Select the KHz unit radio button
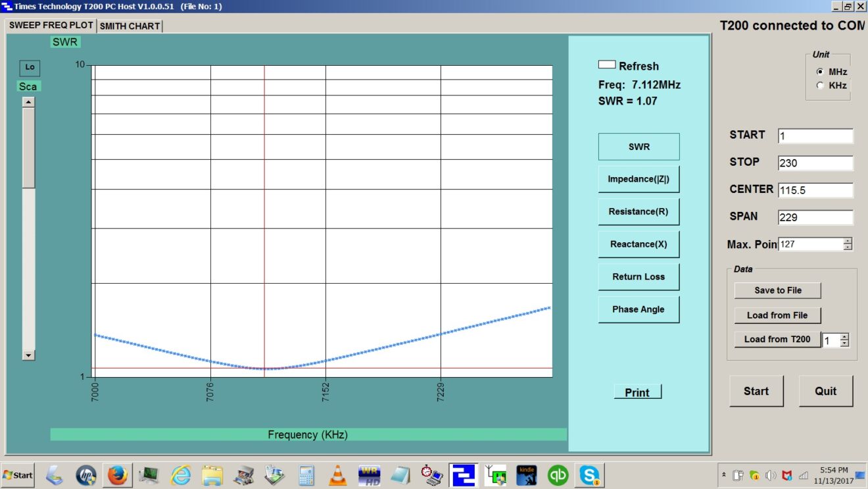Screen dimensions: 868x489 (819, 86)
